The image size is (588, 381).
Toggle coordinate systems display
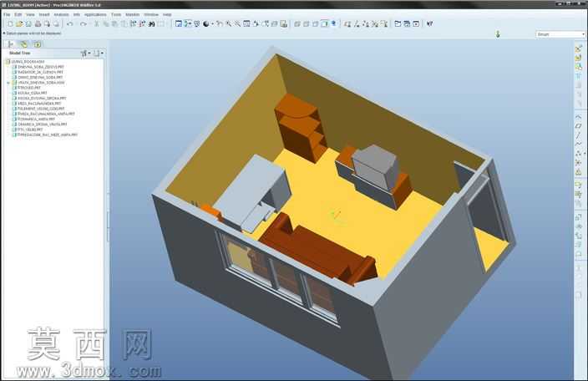click(x=375, y=23)
